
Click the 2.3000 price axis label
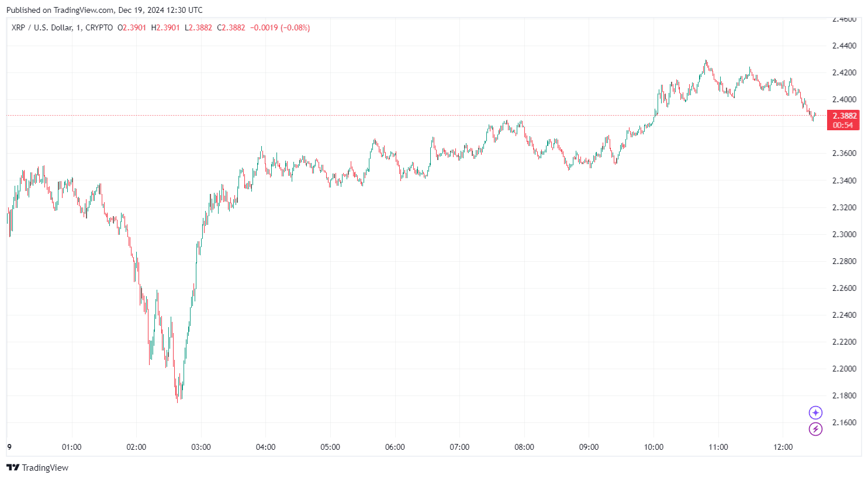(844, 234)
